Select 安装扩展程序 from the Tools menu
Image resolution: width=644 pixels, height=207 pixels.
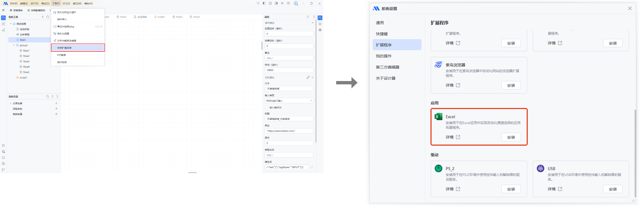[x=78, y=48]
